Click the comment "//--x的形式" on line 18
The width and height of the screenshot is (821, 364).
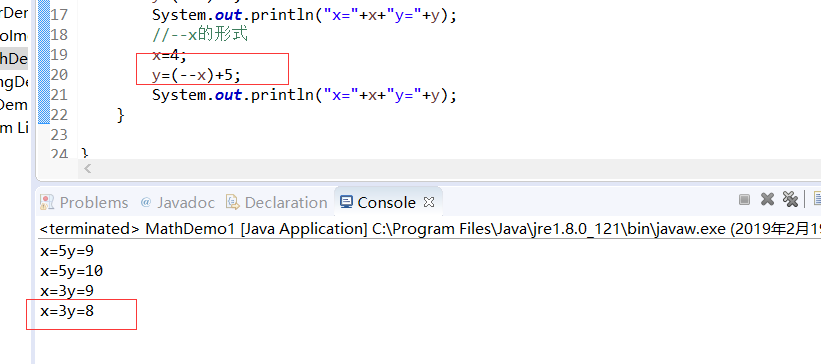(x=199, y=35)
